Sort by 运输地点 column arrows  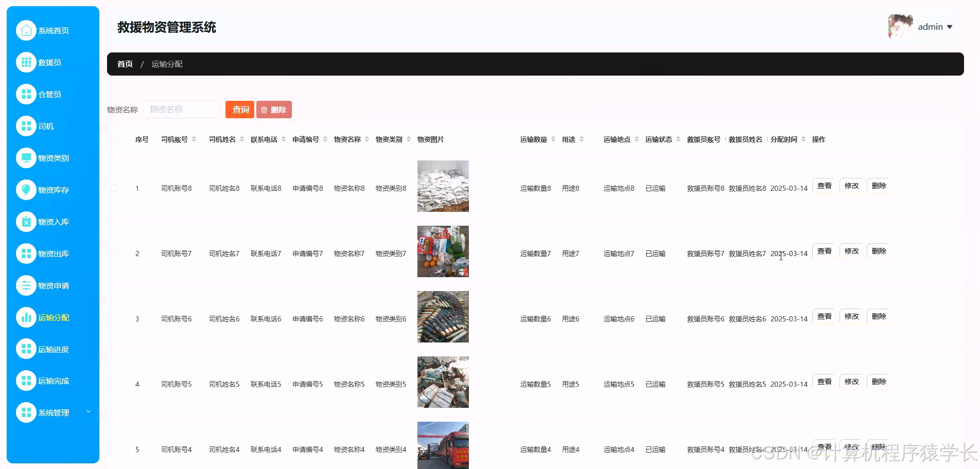637,139
